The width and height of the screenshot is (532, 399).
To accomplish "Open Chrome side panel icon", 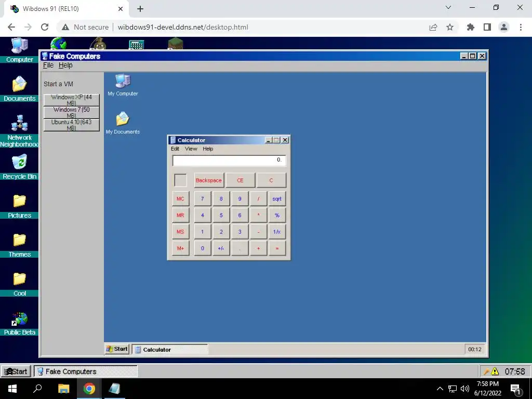I will pos(487,27).
